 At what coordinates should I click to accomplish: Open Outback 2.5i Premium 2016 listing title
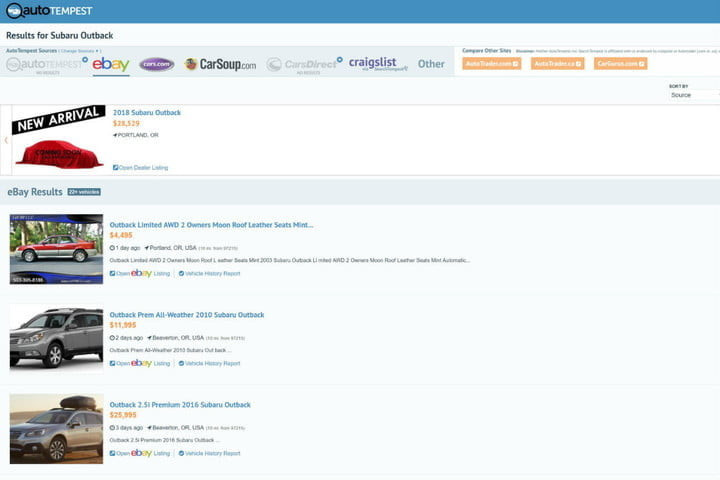click(180, 405)
